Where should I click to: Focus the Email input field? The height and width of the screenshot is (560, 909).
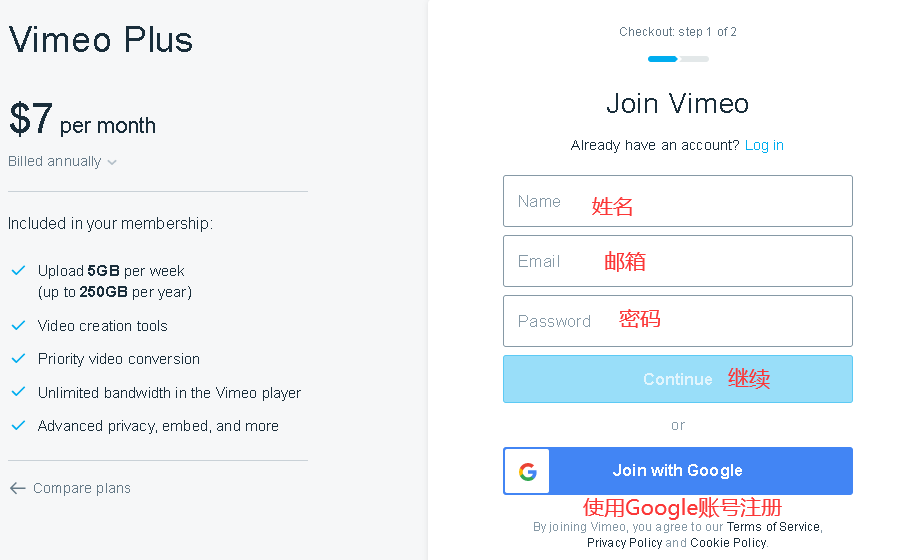pos(677,261)
